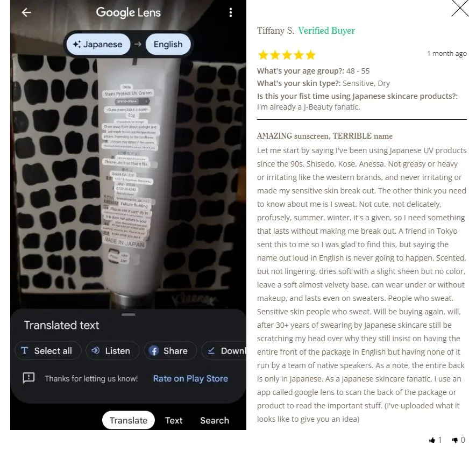
Task: Click the thumbs up icon on review
Action: tap(432, 440)
